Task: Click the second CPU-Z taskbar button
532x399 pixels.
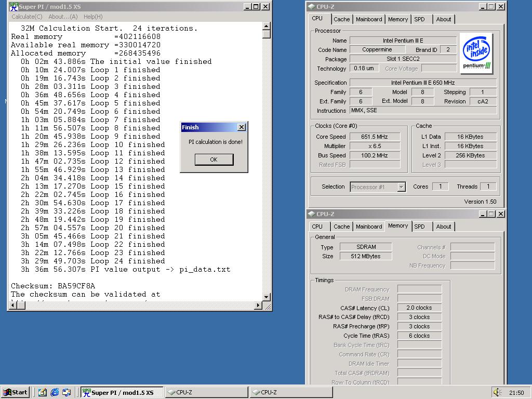Action: click(x=291, y=392)
